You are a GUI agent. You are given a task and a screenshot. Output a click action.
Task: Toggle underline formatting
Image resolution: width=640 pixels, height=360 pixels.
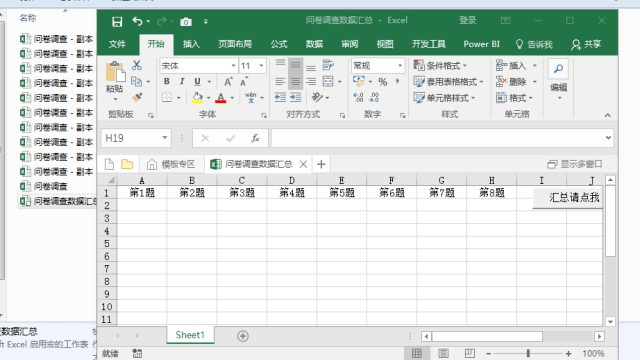click(198, 81)
